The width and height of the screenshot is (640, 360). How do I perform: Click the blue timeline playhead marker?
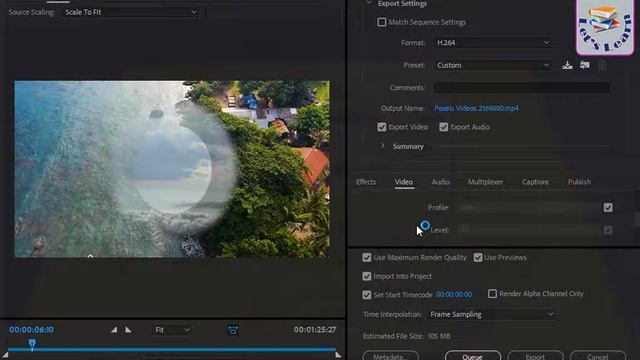point(32,344)
